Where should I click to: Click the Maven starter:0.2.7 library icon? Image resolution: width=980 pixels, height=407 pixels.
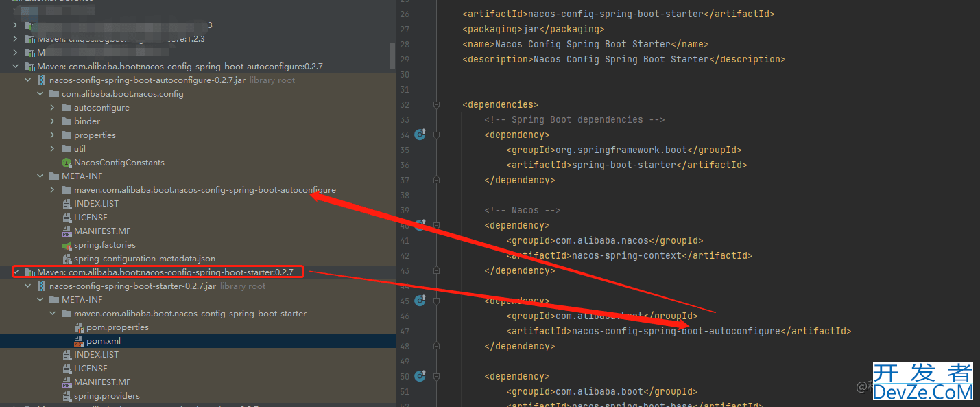29,272
